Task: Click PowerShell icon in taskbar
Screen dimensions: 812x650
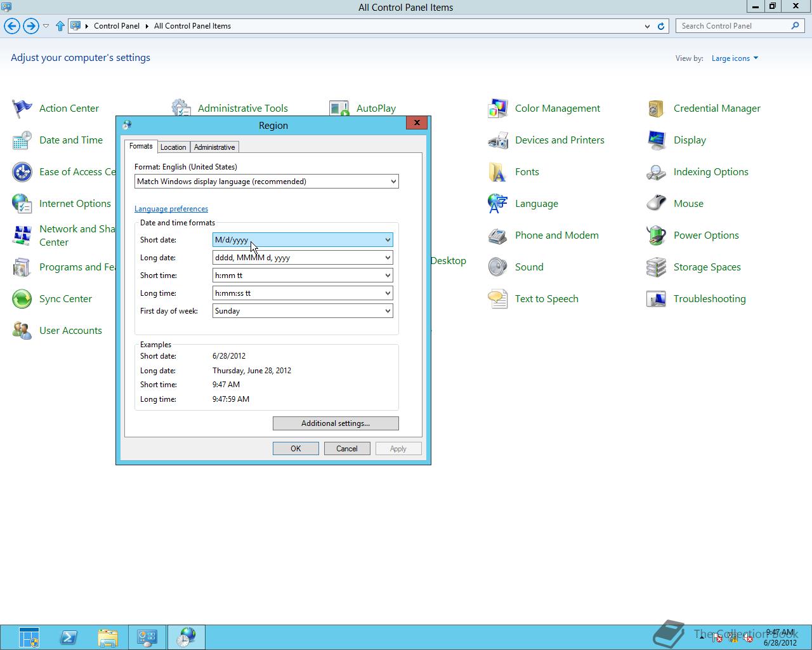Action: pyautogui.click(x=69, y=637)
